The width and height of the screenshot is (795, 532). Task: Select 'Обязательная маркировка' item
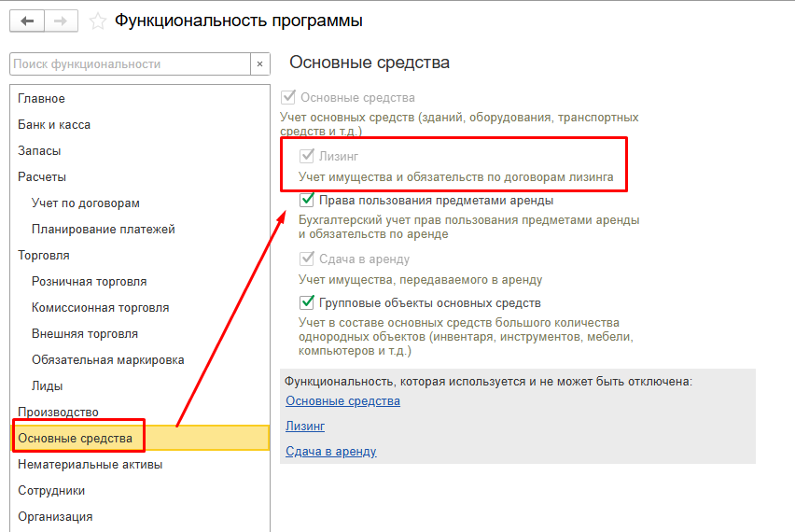(140, 359)
